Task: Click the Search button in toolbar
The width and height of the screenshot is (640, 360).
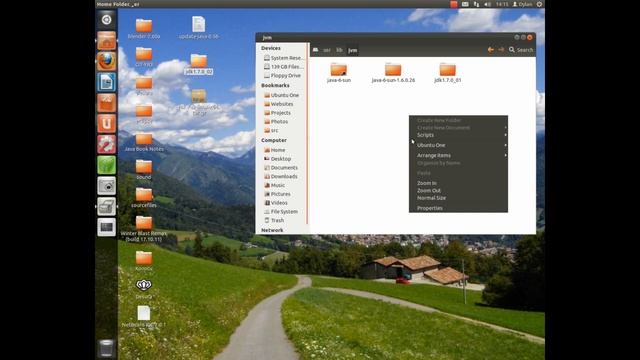Action: point(521,50)
